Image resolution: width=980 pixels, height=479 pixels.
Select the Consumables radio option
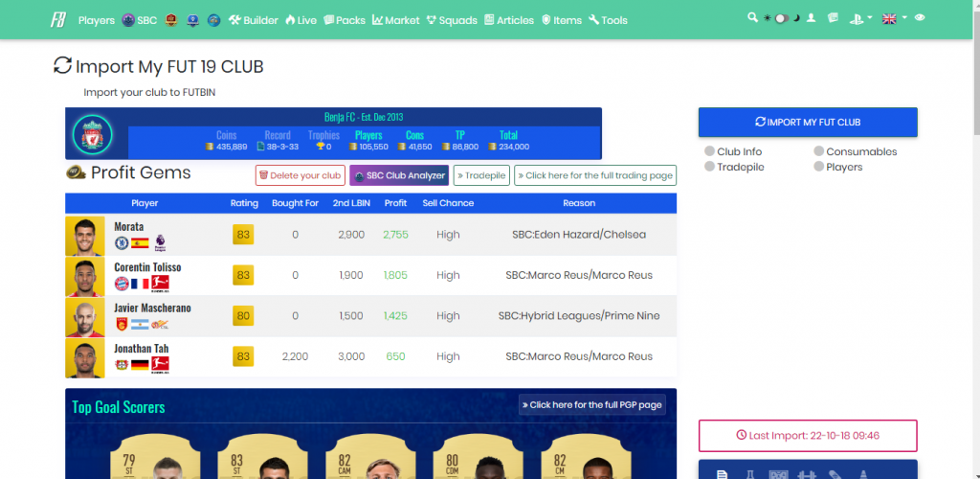point(819,151)
